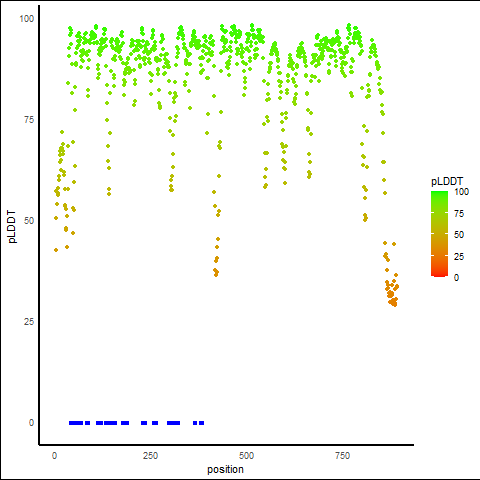Click the y-axis tick label 25

(29, 322)
